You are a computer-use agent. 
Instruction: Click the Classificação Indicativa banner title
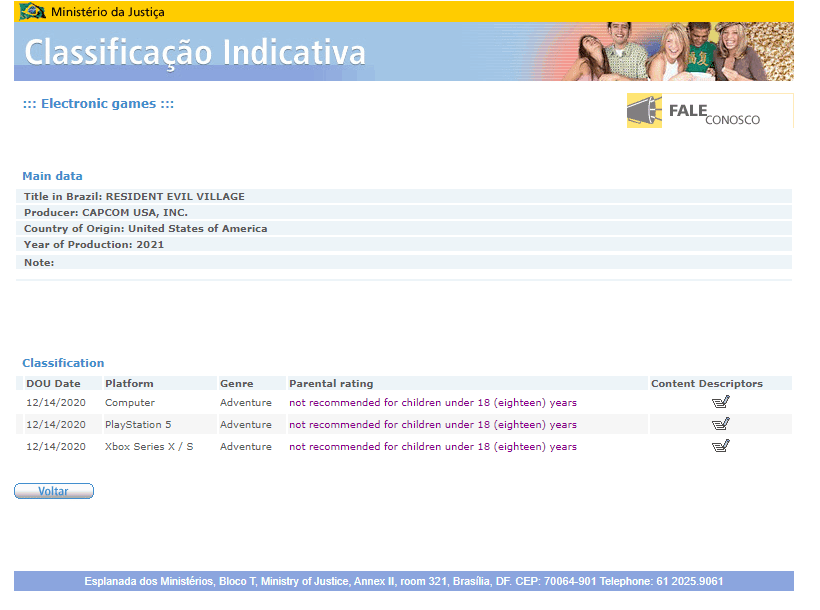(195, 53)
